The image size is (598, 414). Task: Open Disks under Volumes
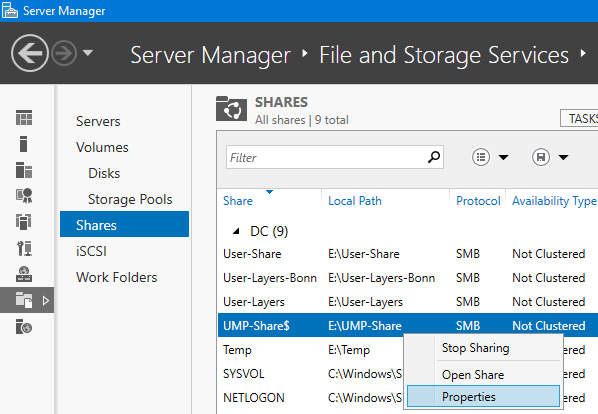(x=104, y=173)
